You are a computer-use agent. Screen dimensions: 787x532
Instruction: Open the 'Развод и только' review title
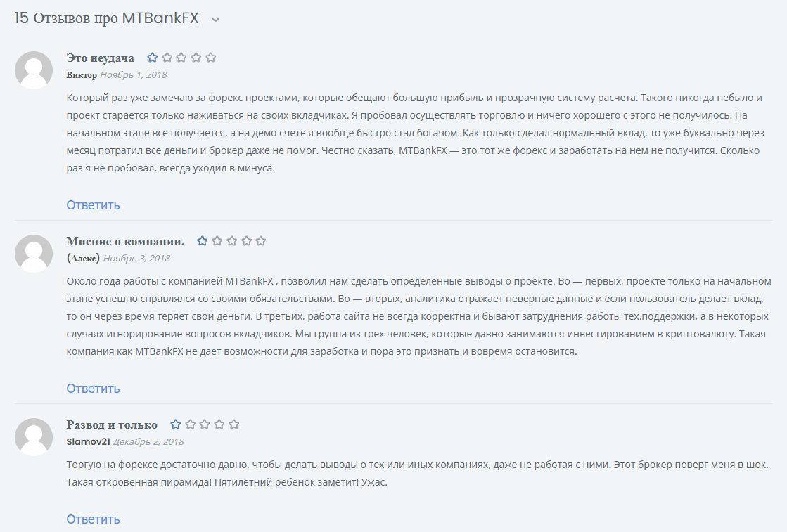coord(112,425)
